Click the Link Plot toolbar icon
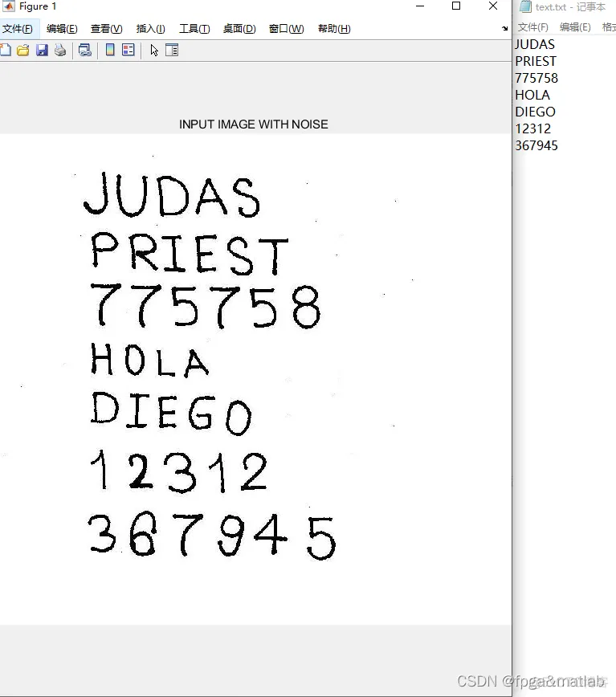 pos(84,51)
